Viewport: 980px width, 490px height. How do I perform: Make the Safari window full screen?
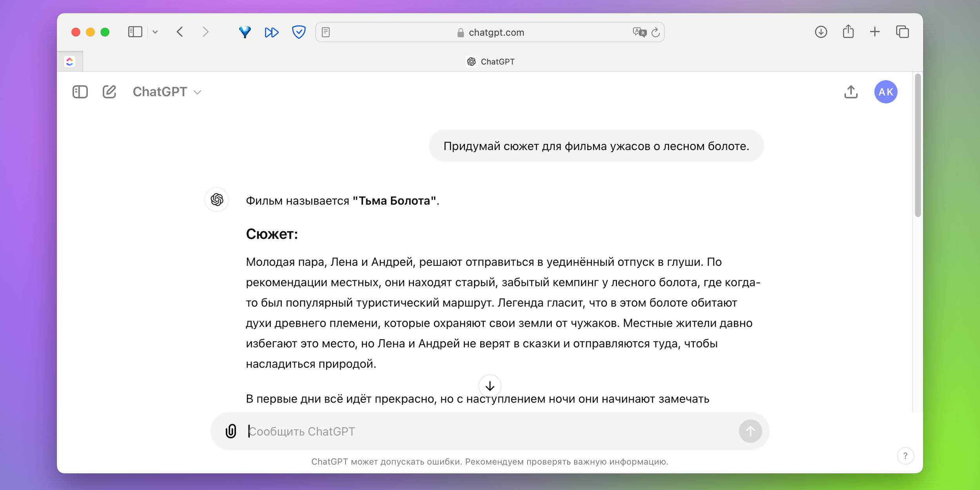[105, 32]
